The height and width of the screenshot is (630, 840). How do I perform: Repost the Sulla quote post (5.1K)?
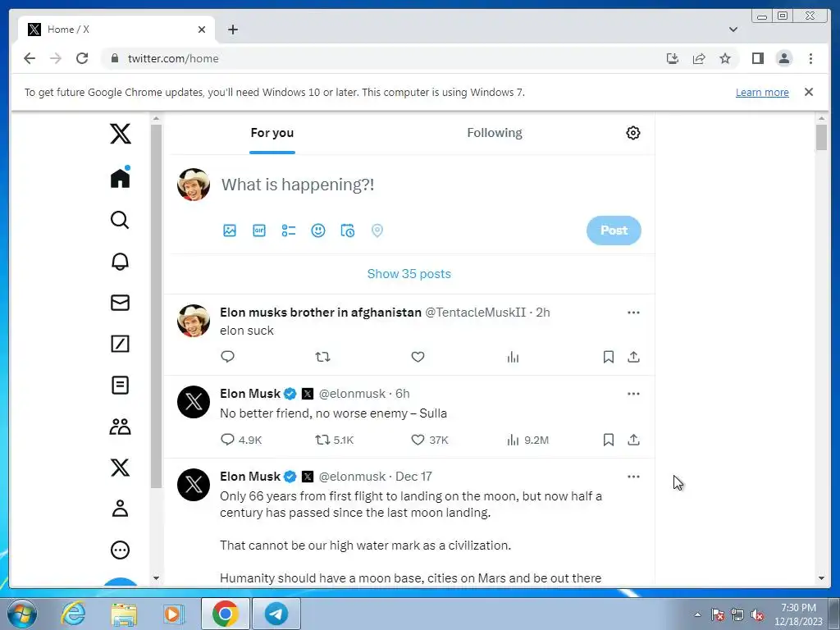(x=335, y=441)
